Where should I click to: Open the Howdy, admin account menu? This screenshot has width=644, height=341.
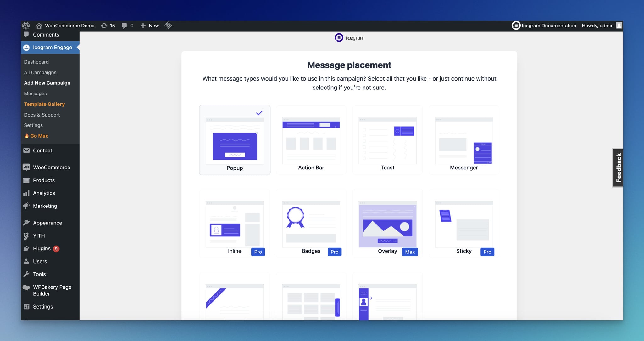click(x=602, y=26)
